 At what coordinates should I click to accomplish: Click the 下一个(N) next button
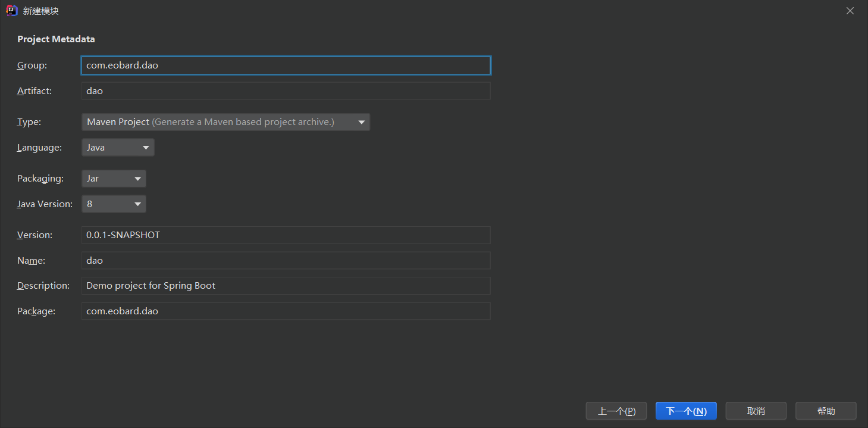pos(686,411)
